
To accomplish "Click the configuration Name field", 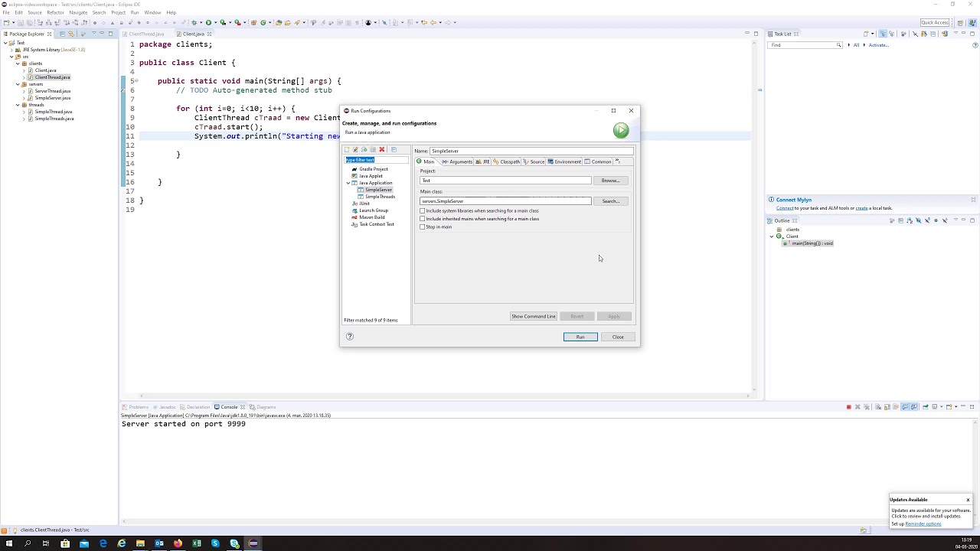I will [x=531, y=151].
